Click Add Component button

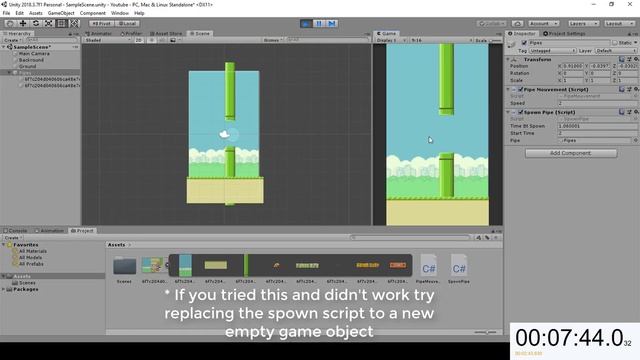pos(571,153)
